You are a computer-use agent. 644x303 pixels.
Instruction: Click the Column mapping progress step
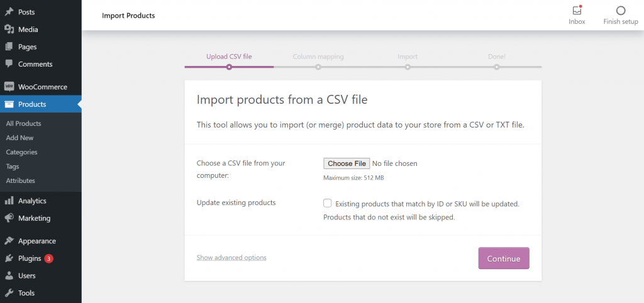click(x=318, y=57)
